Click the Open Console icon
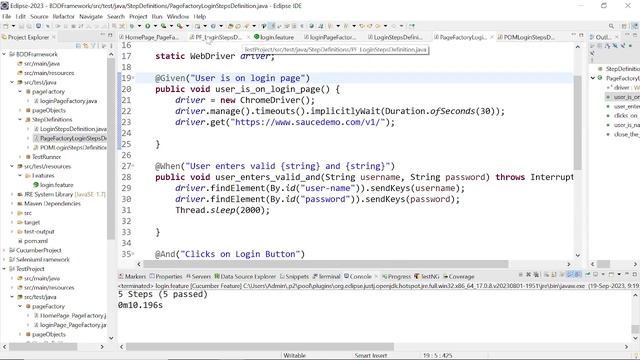This screenshot has width=640, height=360. [x=611, y=275]
